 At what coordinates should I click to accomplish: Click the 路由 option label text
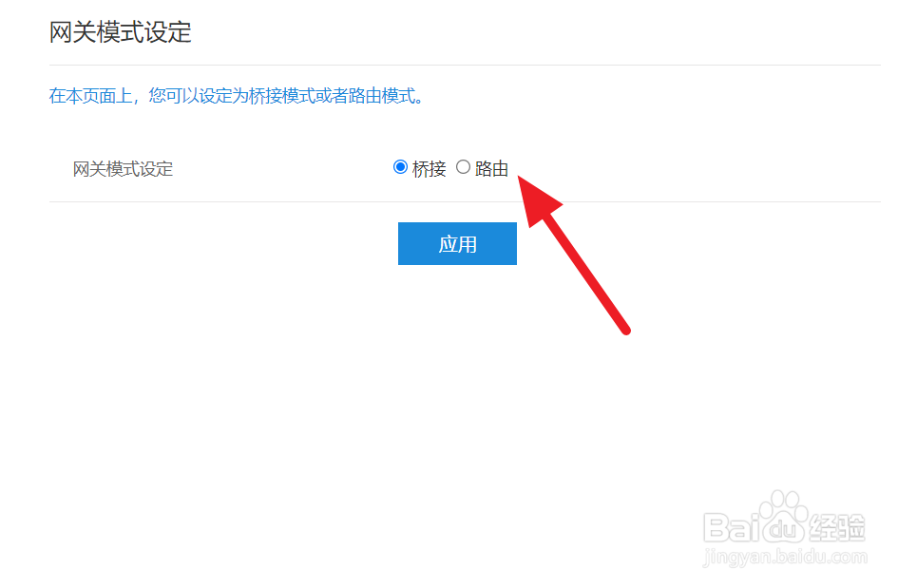pos(491,169)
